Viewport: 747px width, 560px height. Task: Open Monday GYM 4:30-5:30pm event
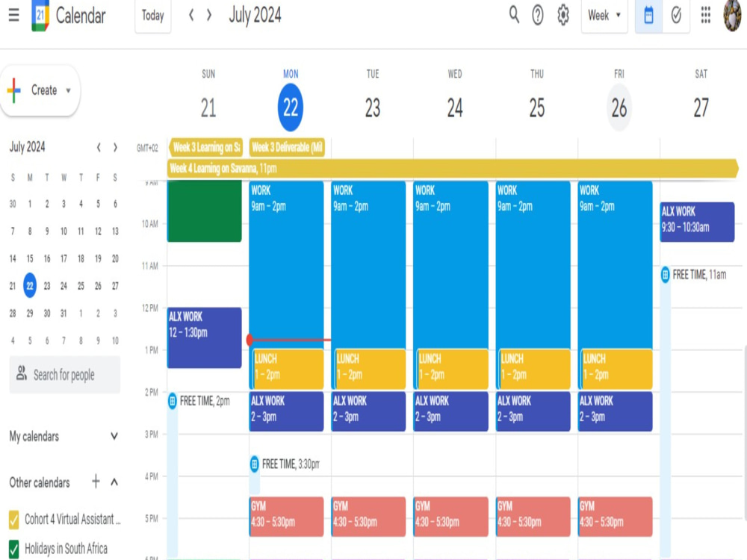click(286, 517)
